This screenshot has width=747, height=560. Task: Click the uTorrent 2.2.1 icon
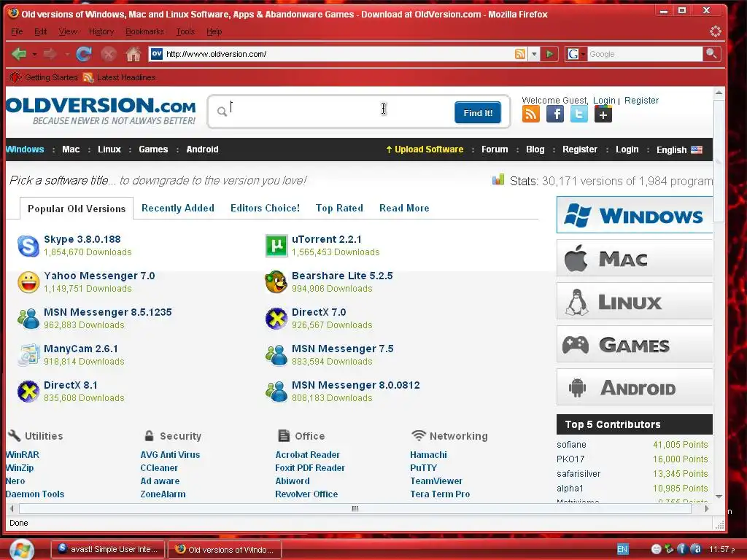tap(276, 246)
